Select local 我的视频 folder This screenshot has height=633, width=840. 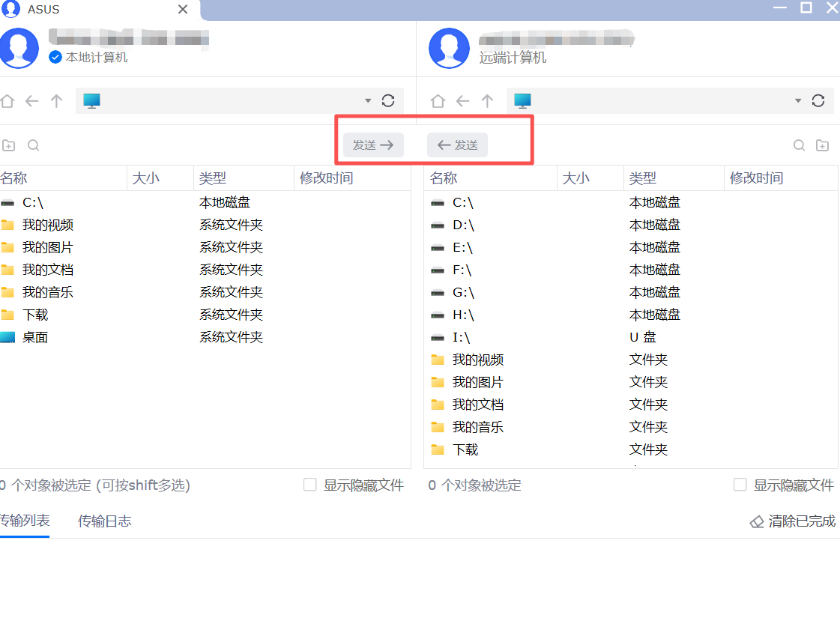(x=205, y=225)
